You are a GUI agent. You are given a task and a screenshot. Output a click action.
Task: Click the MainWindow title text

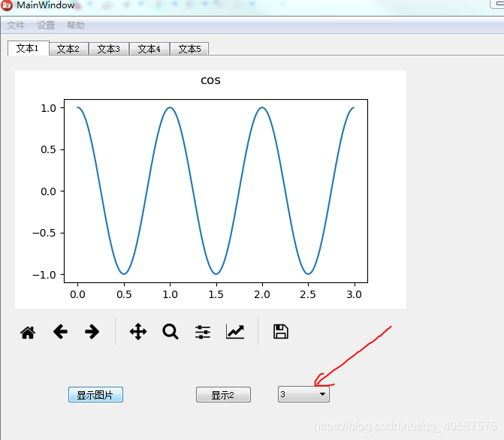coord(46,5)
